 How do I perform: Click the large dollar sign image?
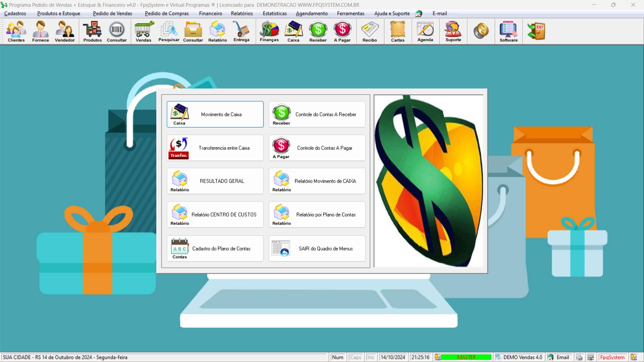tap(429, 181)
